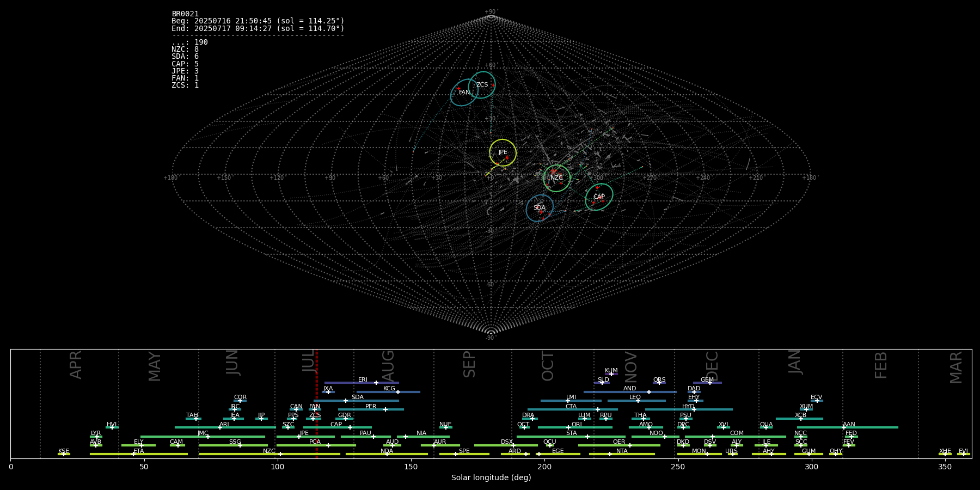This screenshot has width=980, height=490.
Task: Click the COR shower marker in the timeline
Action: tap(240, 401)
